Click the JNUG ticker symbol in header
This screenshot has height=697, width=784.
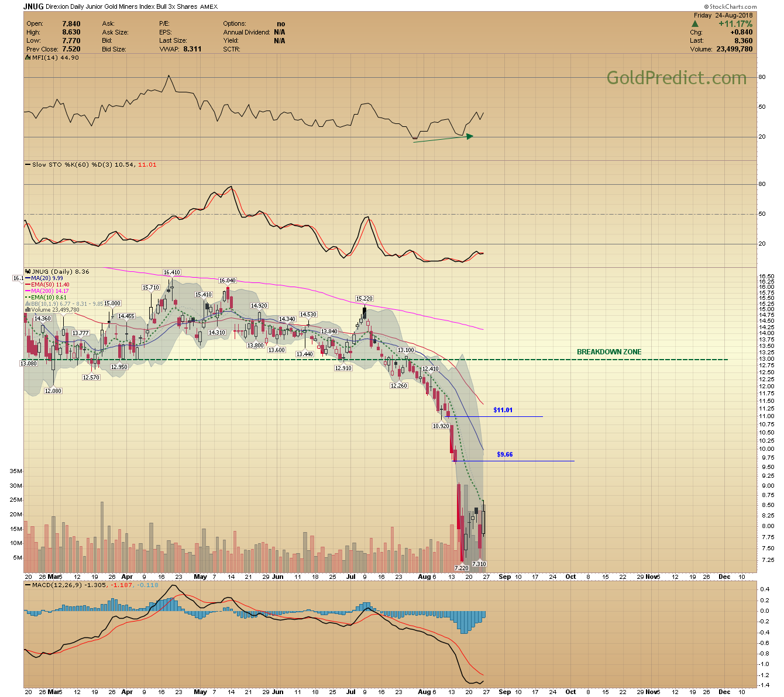coord(33,7)
